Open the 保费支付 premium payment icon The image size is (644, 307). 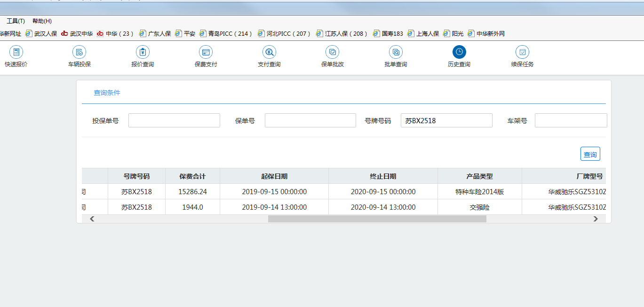(206, 53)
